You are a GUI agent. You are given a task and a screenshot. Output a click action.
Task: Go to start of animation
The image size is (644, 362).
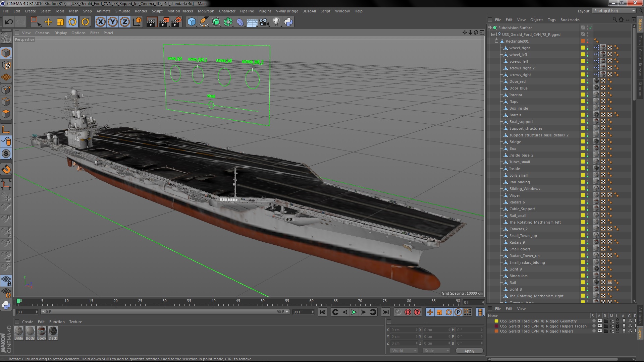click(x=322, y=312)
